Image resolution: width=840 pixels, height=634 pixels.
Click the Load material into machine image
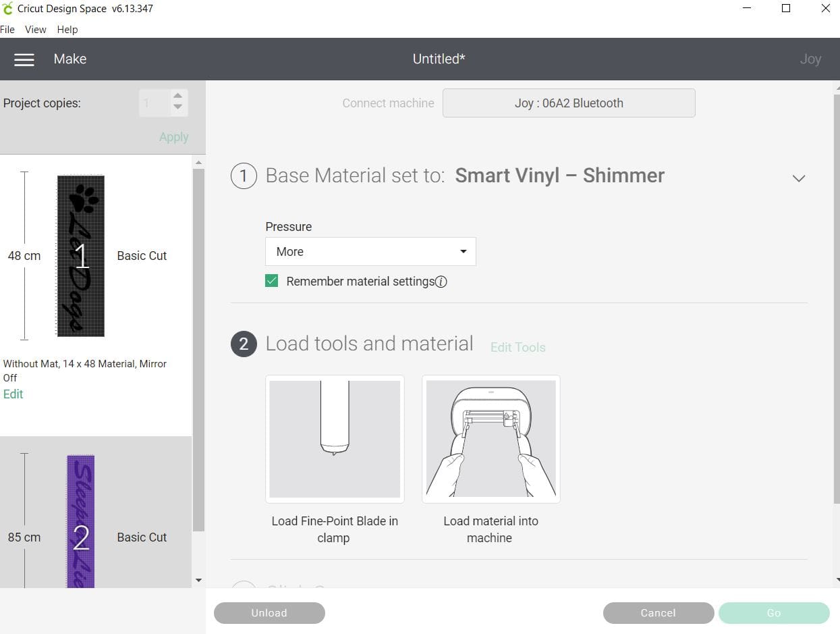[x=491, y=439]
